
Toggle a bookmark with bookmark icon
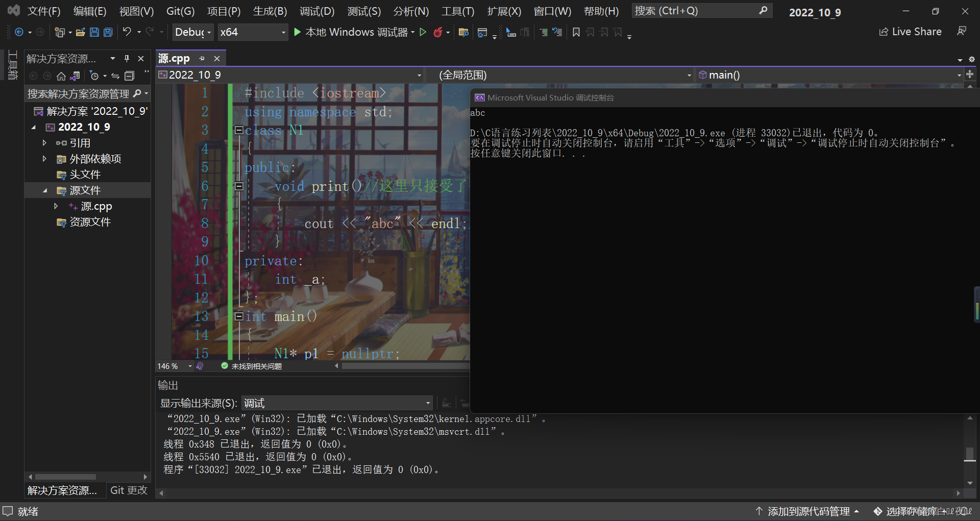tap(576, 32)
